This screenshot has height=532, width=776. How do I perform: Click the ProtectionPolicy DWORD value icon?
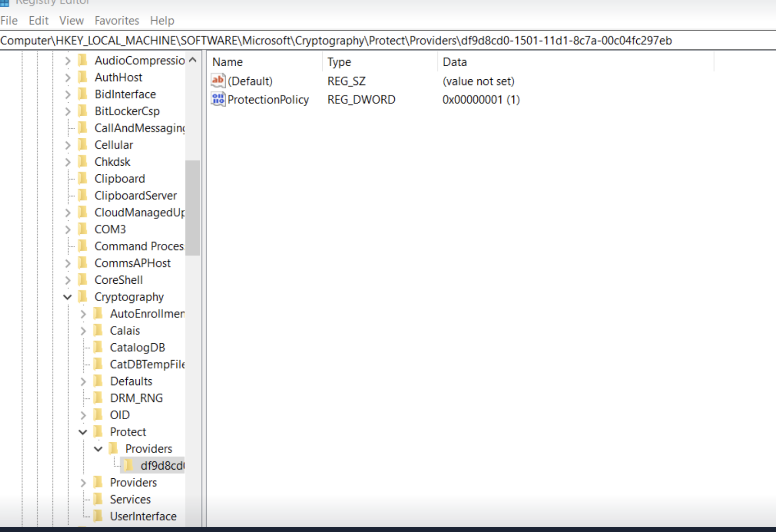click(218, 99)
